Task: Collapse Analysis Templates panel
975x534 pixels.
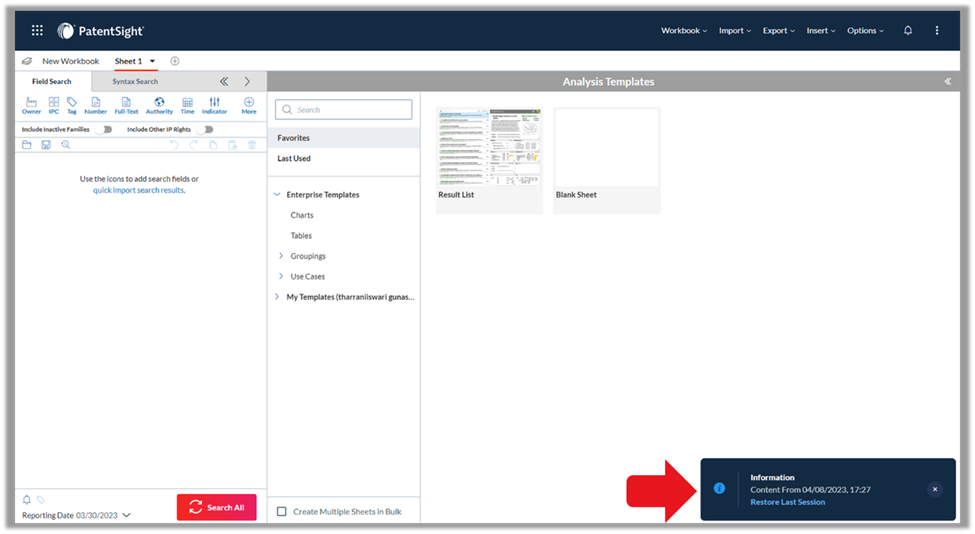Action: pyautogui.click(x=948, y=81)
